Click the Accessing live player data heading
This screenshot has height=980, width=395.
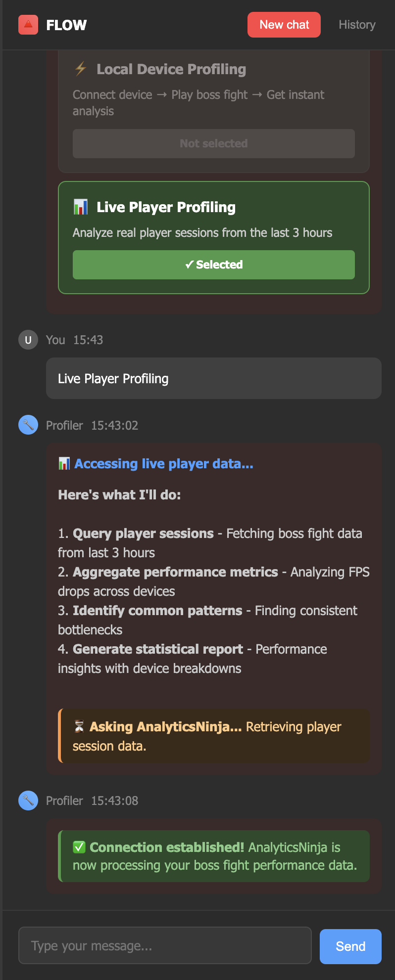163,463
